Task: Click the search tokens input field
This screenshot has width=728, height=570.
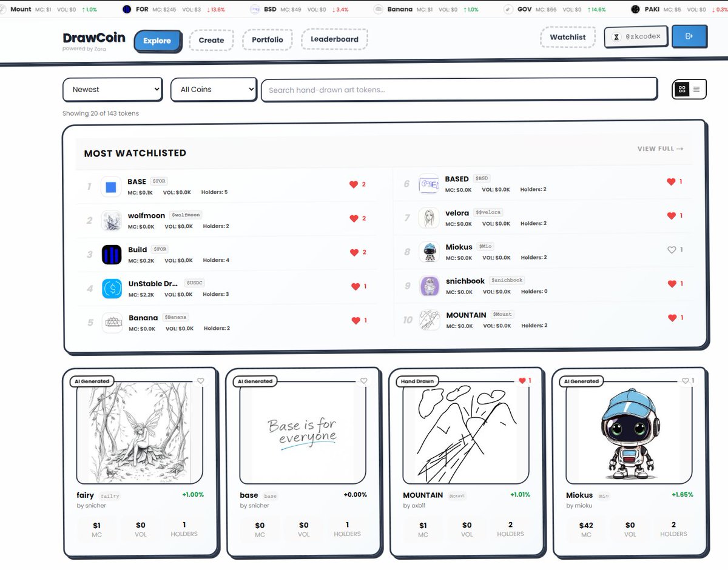Action: tap(459, 89)
